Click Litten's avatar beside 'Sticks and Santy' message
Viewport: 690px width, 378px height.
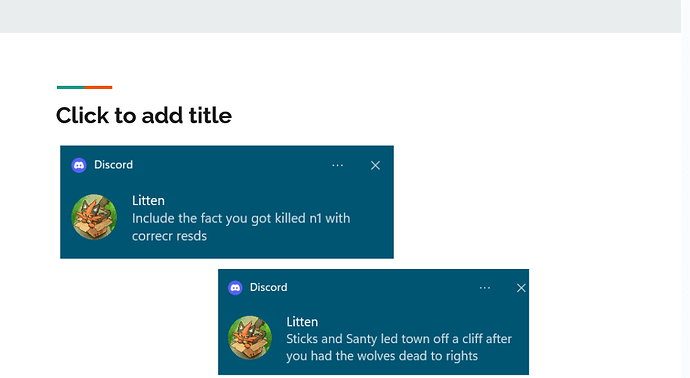click(250, 338)
